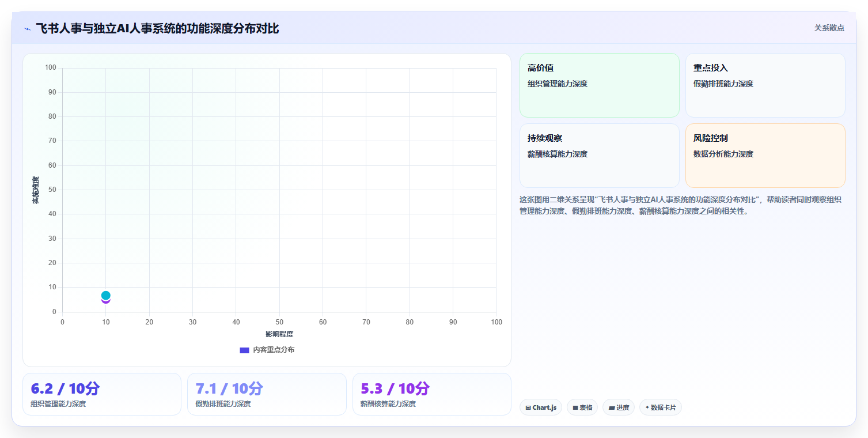Click the 关系散点 label at top right

click(829, 28)
